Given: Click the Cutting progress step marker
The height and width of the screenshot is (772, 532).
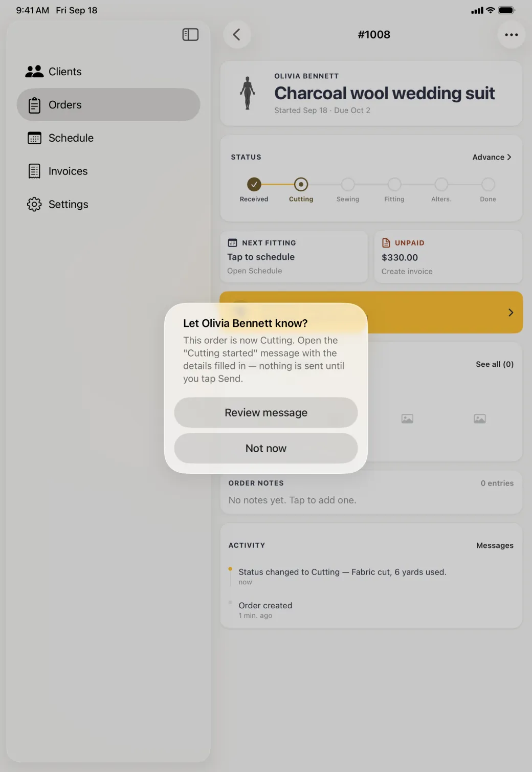Looking at the screenshot, I should pyautogui.click(x=301, y=184).
